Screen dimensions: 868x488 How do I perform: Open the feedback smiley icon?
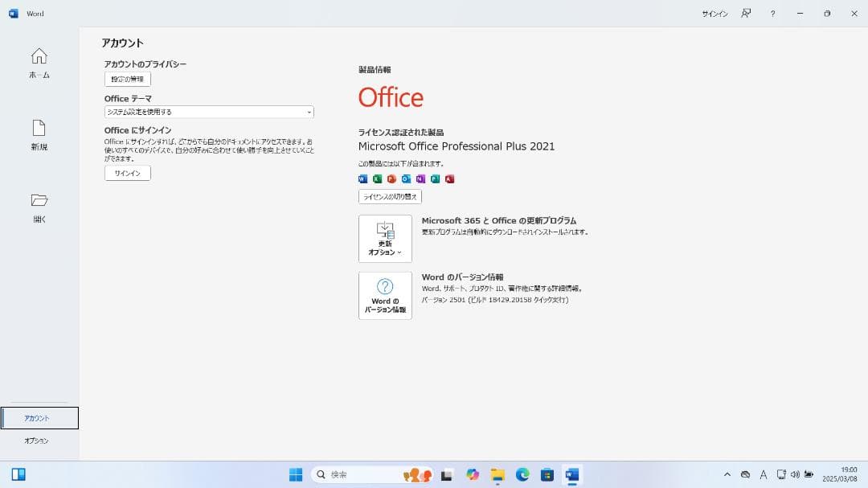(x=746, y=13)
